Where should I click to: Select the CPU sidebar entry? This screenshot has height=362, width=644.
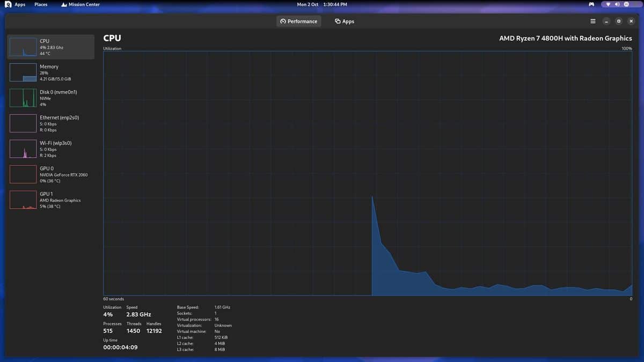click(51, 47)
